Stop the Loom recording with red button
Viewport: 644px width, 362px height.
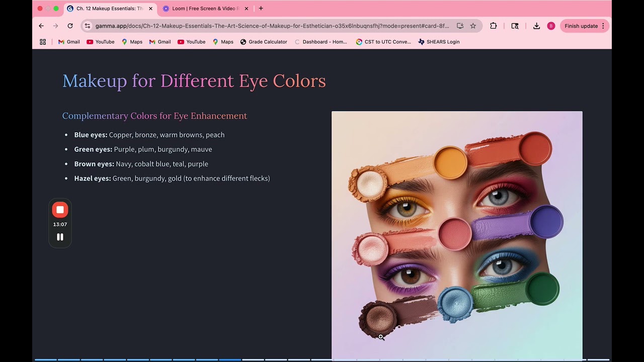[x=60, y=210]
